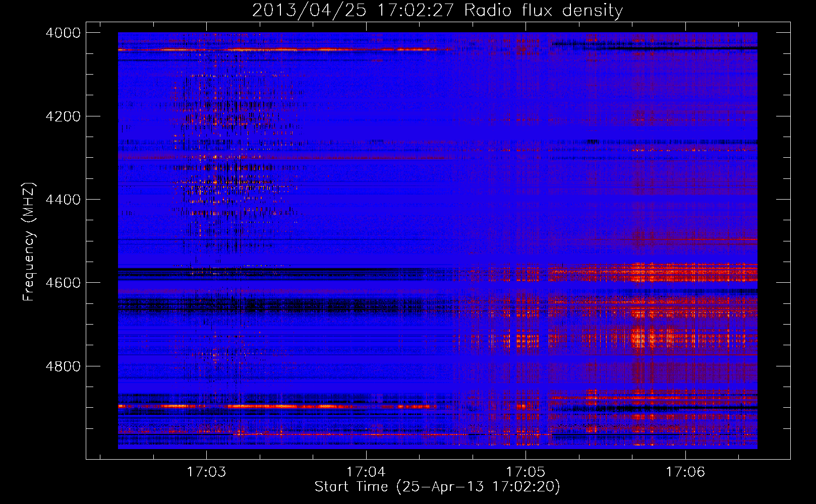Click the 4800 frequency axis label
The height and width of the screenshot is (504, 816).
[x=63, y=366]
